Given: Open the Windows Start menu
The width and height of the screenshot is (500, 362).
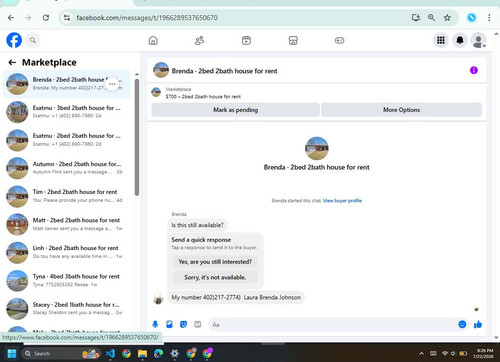Looking at the screenshot, I should click(x=12, y=353).
